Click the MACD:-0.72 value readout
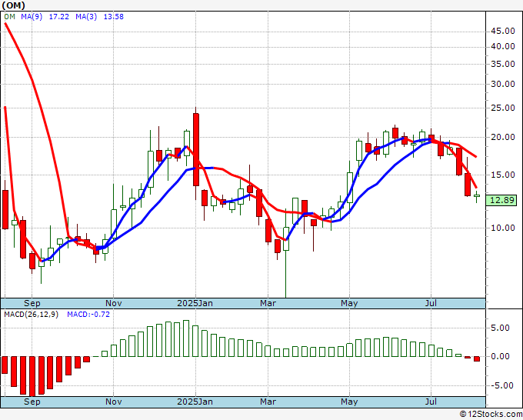The width and height of the screenshot is (523, 420). coord(88,315)
